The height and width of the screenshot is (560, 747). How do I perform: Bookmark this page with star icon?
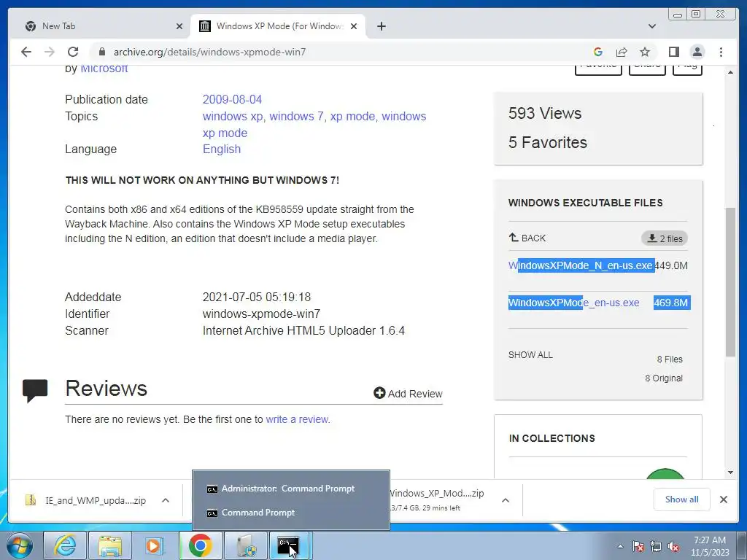(x=645, y=52)
